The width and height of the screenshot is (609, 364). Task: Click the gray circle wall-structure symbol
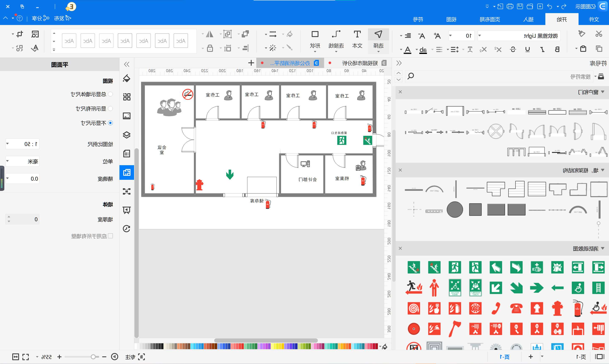pos(455,210)
